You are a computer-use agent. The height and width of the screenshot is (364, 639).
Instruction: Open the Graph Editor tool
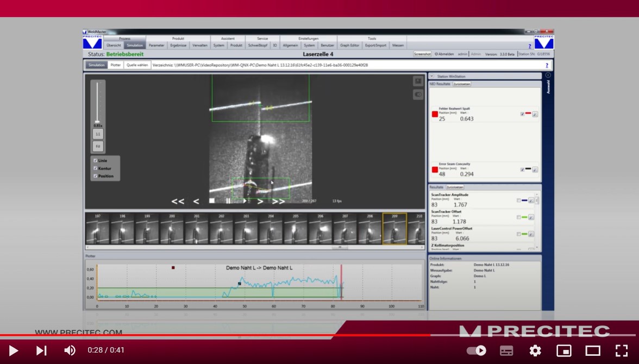pyautogui.click(x=350, y=45)
